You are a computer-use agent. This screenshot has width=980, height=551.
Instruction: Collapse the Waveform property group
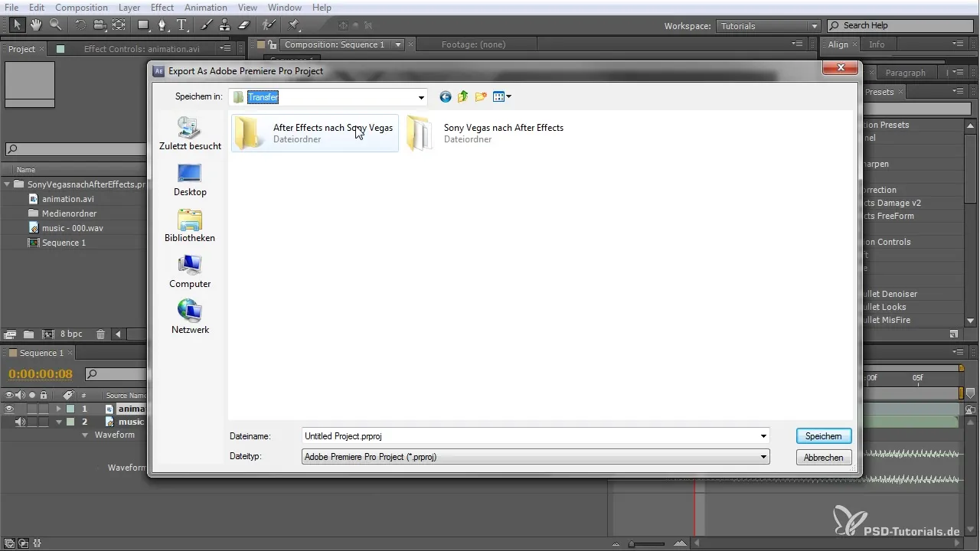pyautogui.click(x=86, y=435)
